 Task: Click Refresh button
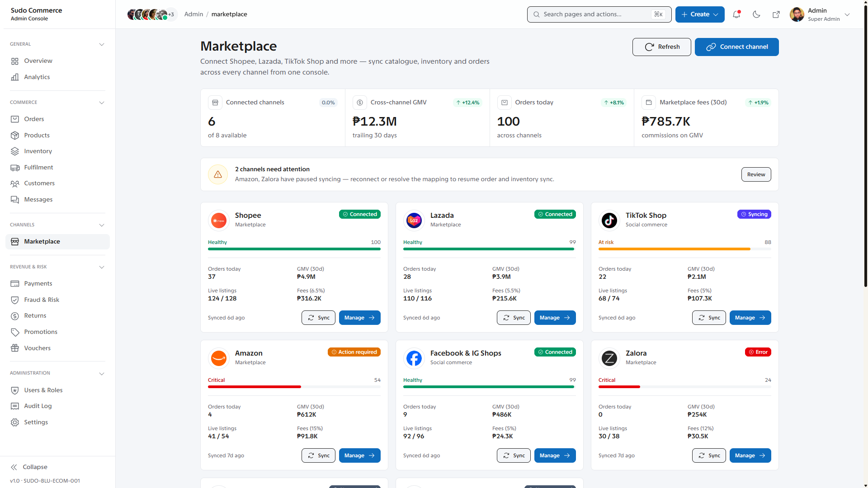(661, 47)
